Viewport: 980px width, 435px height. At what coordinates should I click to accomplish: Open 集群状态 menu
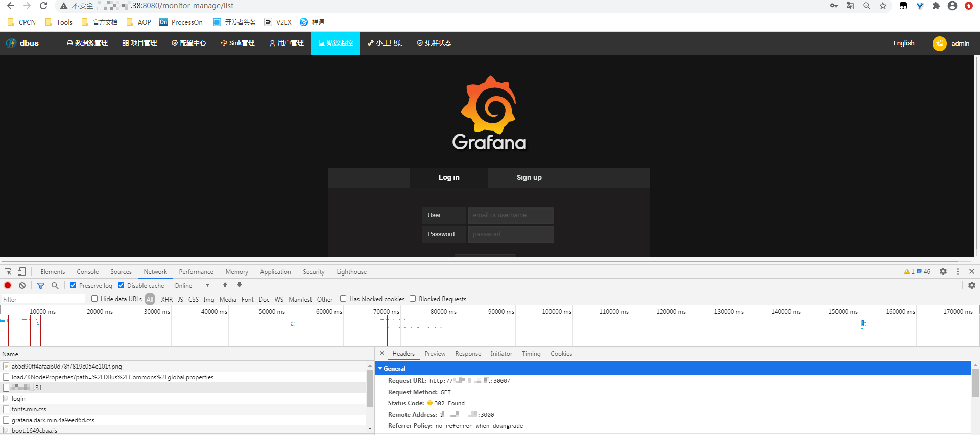pyautogui.click(x=434, y=43)
